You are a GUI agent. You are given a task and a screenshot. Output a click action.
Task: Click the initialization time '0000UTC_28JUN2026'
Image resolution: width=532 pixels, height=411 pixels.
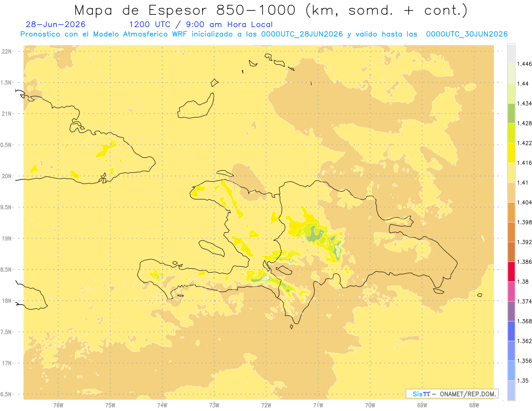302,34
